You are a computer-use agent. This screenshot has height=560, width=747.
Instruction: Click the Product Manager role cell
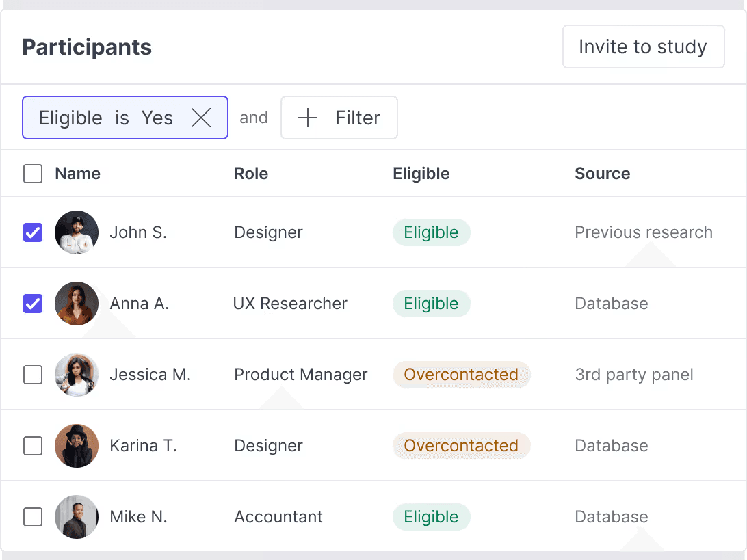[x=300, y=375]
